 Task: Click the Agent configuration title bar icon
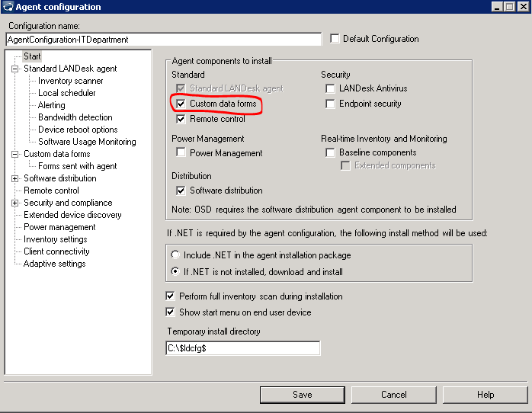pyautogui.click(x=8, y=7)
